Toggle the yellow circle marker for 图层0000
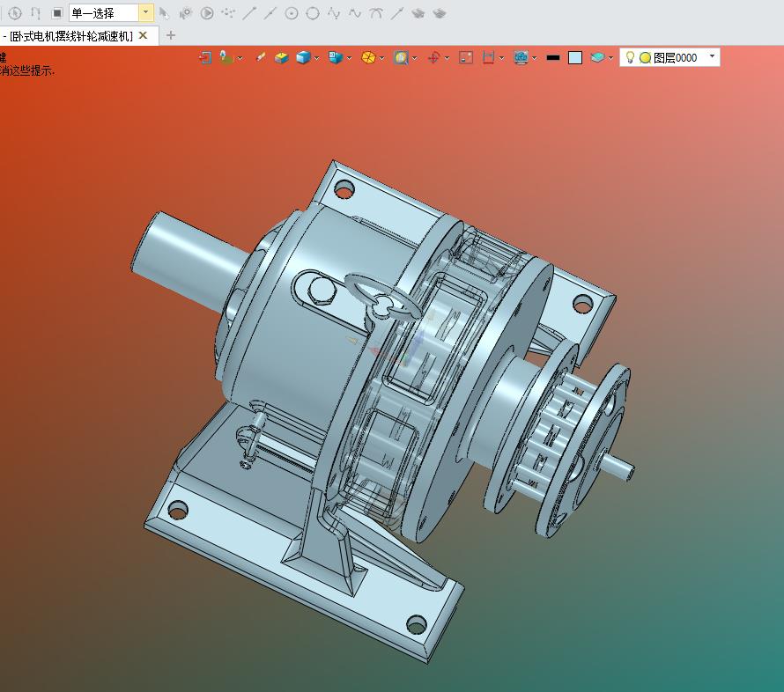Image resolution: width=784 pixels, height=692 pixels. pos(645,58)
